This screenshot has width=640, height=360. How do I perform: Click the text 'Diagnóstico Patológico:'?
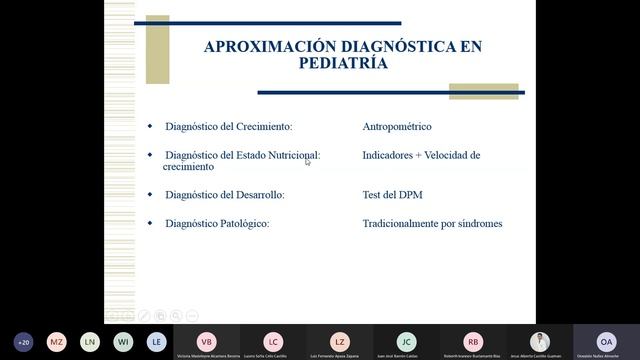(x=217, y=224)
